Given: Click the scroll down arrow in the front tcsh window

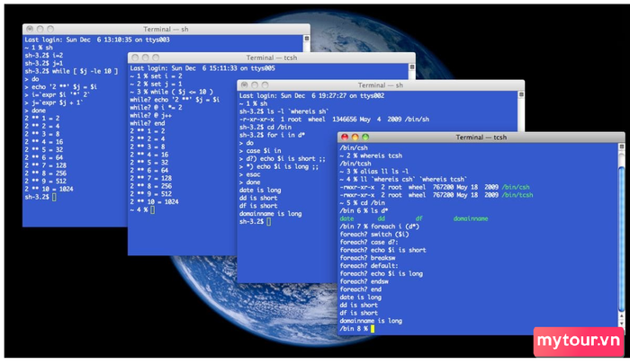Looking at the screenshot, I should pos(622,323).
